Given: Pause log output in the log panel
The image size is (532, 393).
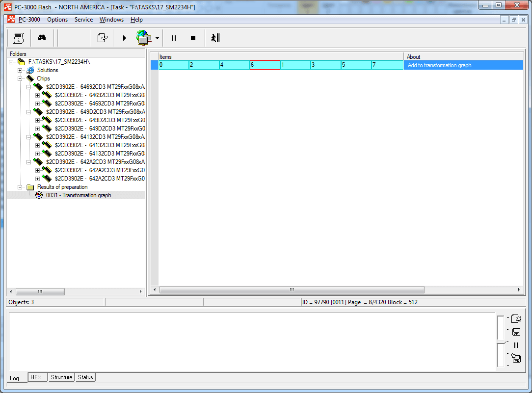Looking at the screenshot, I should pyautogui.click(x=516, y=345).
